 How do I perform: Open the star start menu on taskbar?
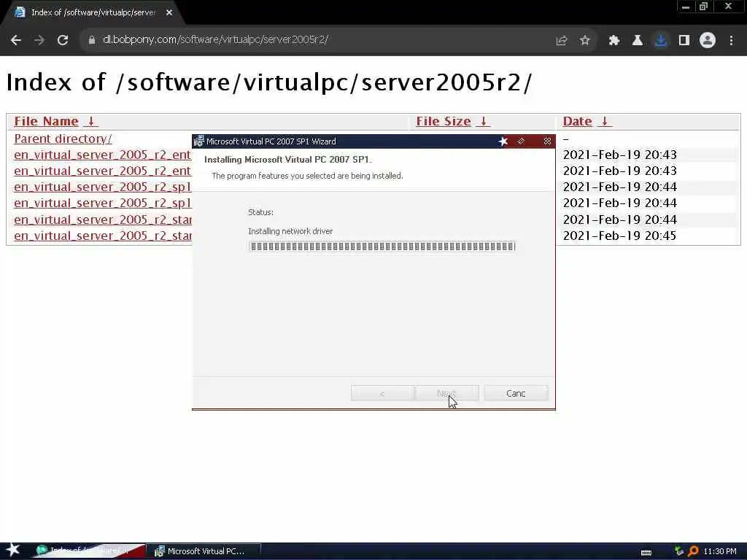12,551
